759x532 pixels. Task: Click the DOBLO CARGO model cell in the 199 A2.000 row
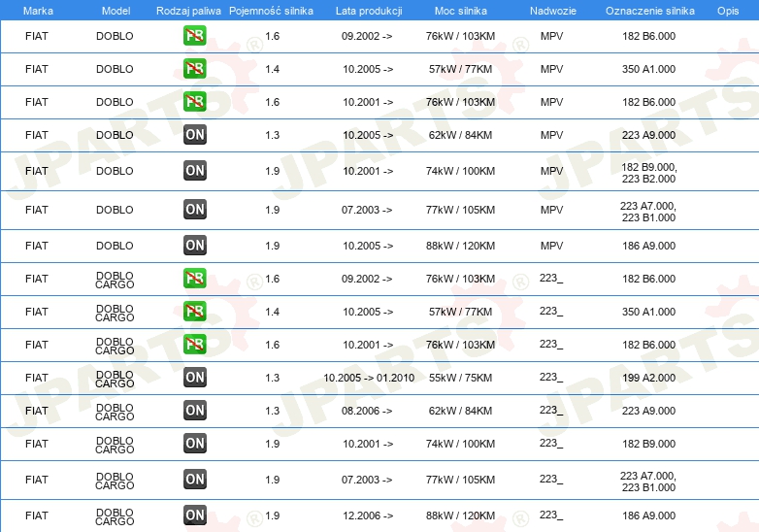pyautogui.click(x=115, y=379)
